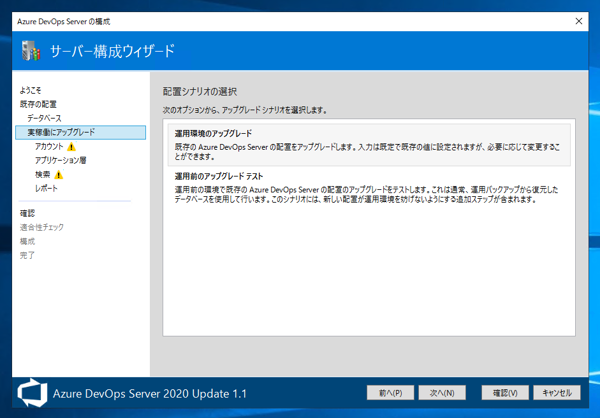The image size is (600, 418).
Task: Close the Azure DevOps Server configuration window
Action: 579,21
